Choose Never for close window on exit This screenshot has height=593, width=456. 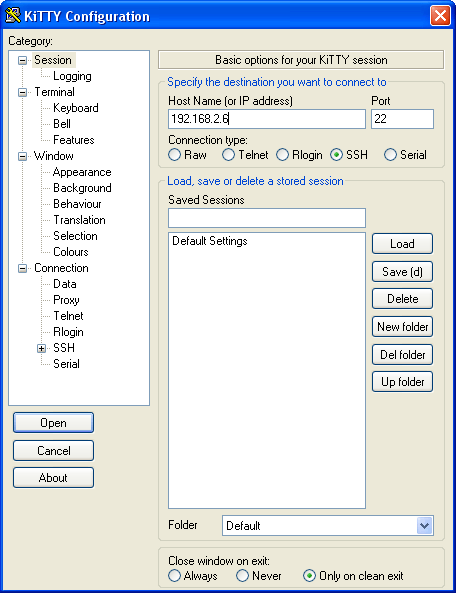point(242,576)
